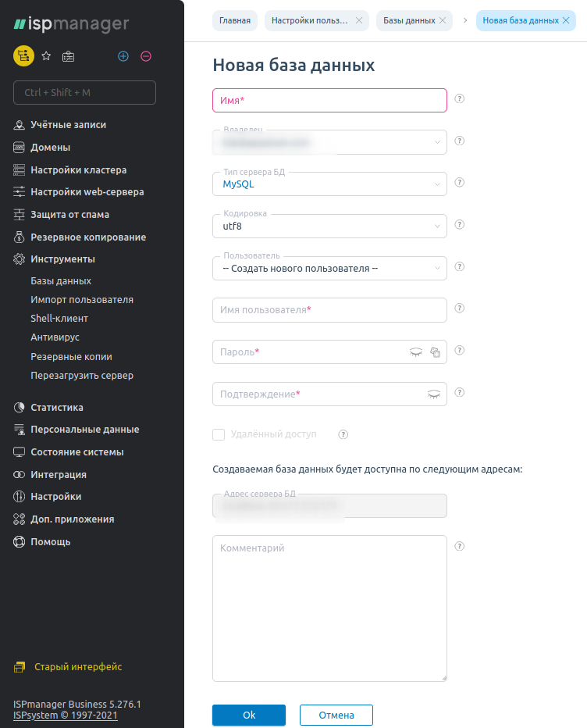Viewport: 587px width, 728px height.
Task: Collapse all menu sections with minus icon
Action: [x=146, y=56]
